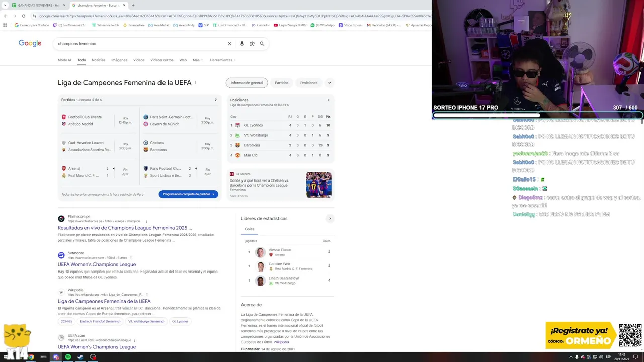The height and width of the screenshot is (362, 644).
Task: Select OL Lyonnes row in standings
Action: [280, 125]
